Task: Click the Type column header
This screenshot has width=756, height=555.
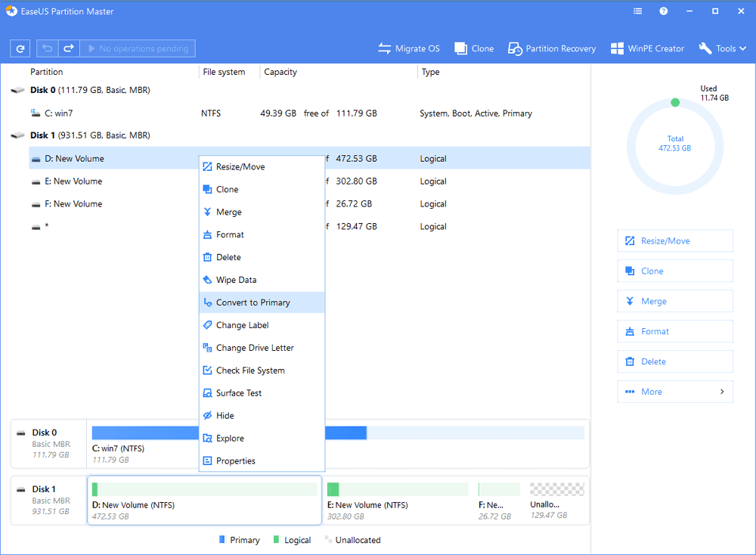Action: click(431, 72)
